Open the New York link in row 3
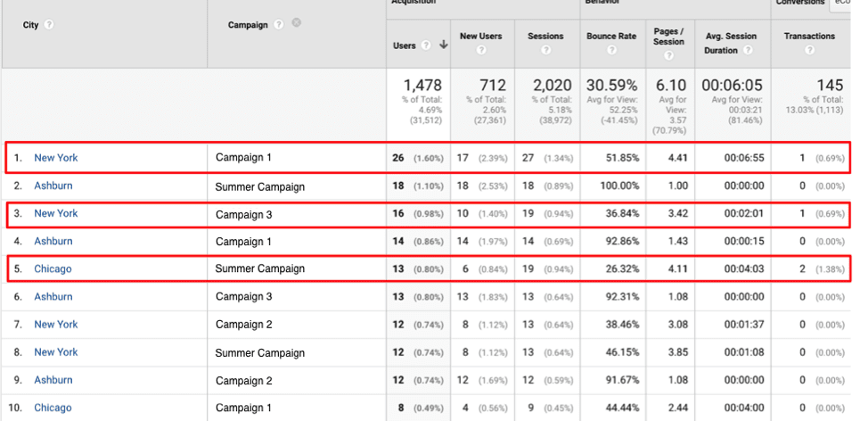The width and height of the screenshot is (868, 421). click(x=56, y=213)
